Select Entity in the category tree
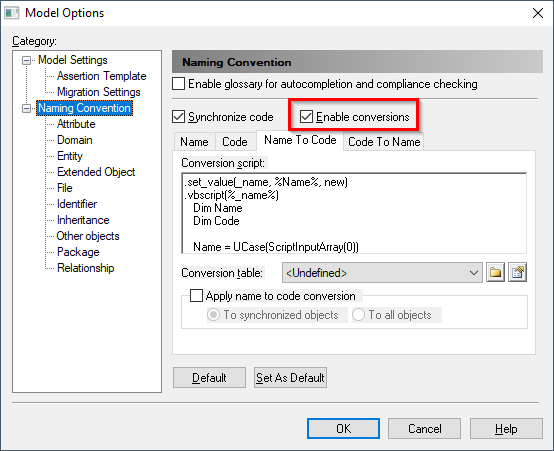 70,156
